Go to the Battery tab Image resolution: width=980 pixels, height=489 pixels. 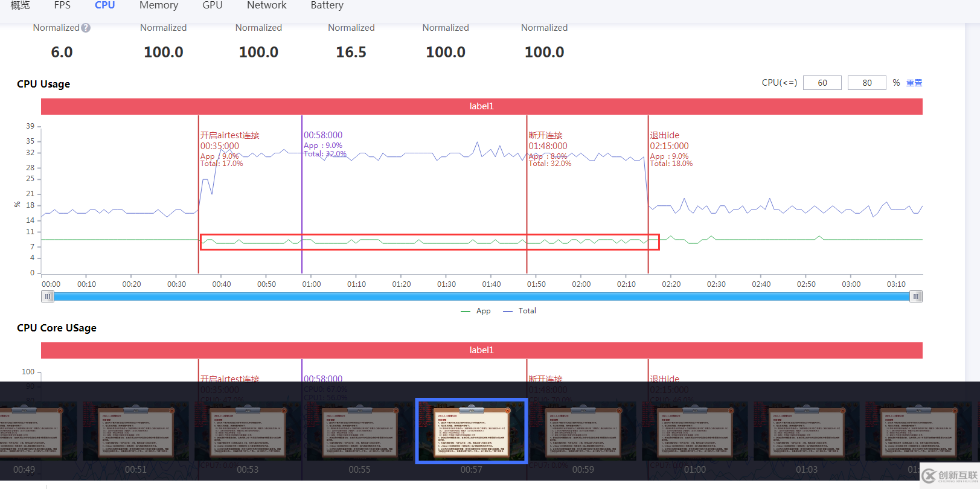click(x=327, y=5)
